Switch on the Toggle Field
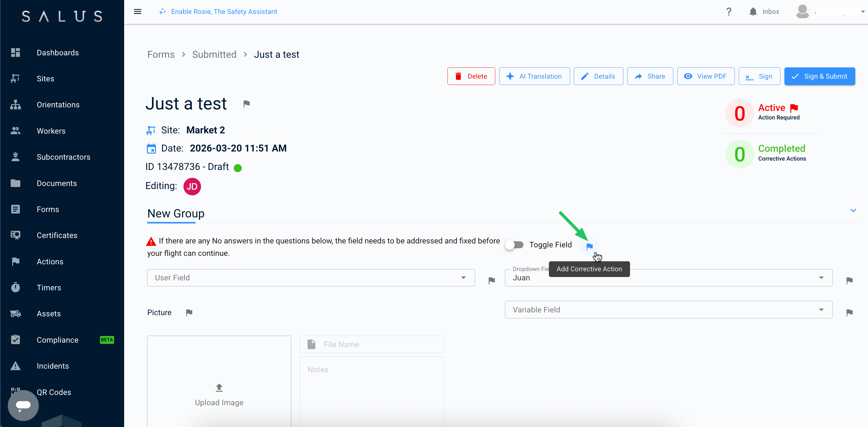 [x=514, y=245]
